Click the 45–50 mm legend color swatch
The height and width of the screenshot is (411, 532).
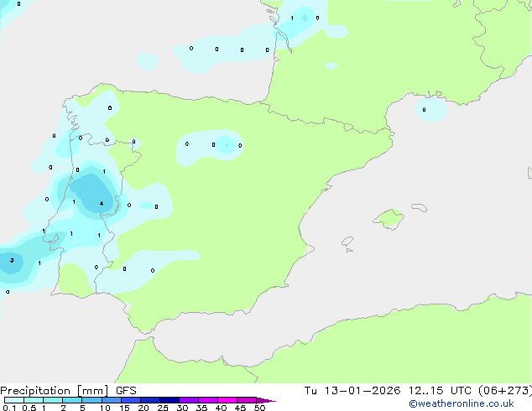click(x=247, y=400)
